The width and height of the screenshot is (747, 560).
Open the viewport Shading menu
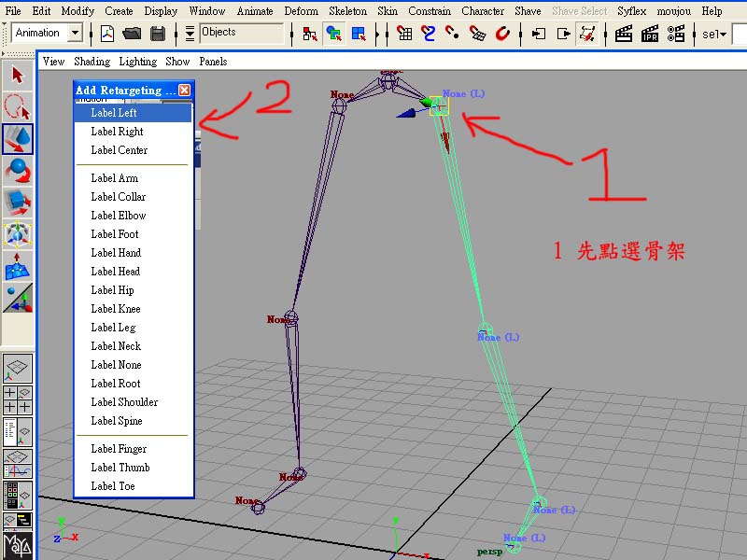coord(92,62)
